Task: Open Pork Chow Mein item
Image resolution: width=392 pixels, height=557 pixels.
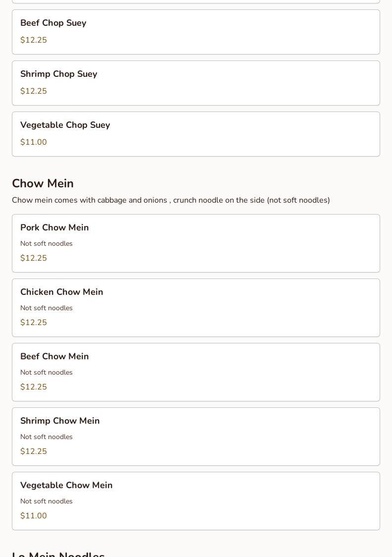Action: pyautogui.click(x=196, y=243)
